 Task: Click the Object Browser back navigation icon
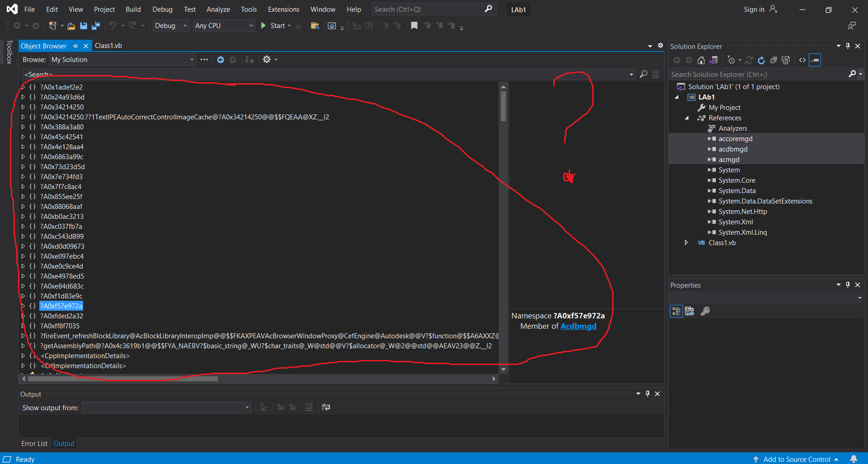click(221, 60)
